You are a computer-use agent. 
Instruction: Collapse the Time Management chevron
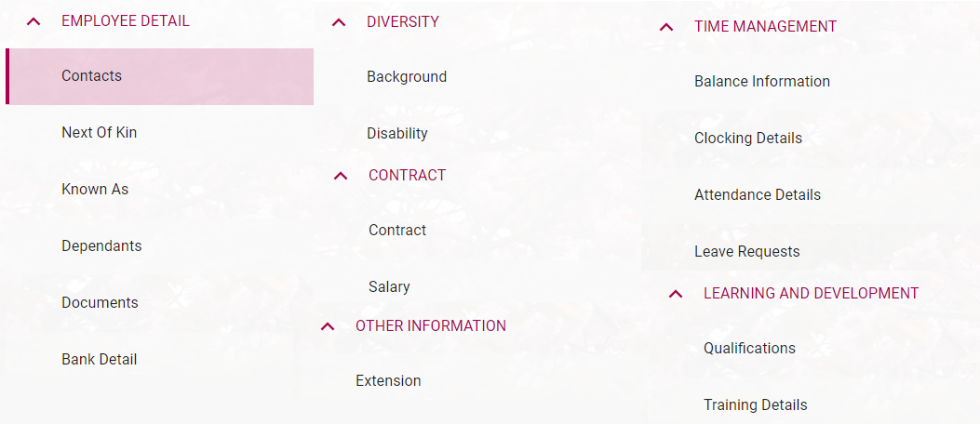click(666, 27)
